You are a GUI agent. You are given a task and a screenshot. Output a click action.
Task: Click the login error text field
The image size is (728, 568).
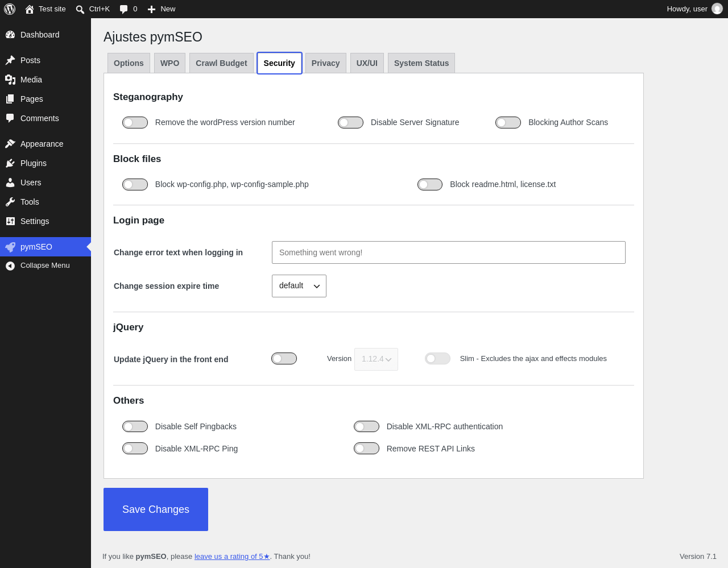pos(449,252)
